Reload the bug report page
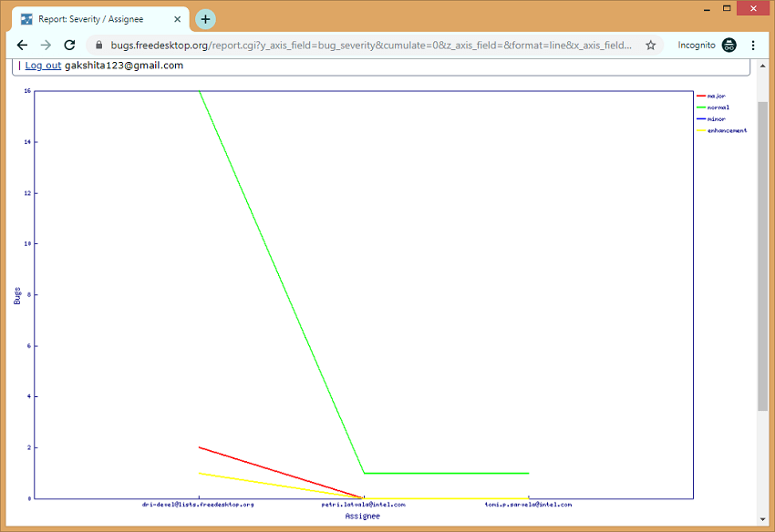The height and width of the screenshot is (532, 775). [x=69, y=45]
